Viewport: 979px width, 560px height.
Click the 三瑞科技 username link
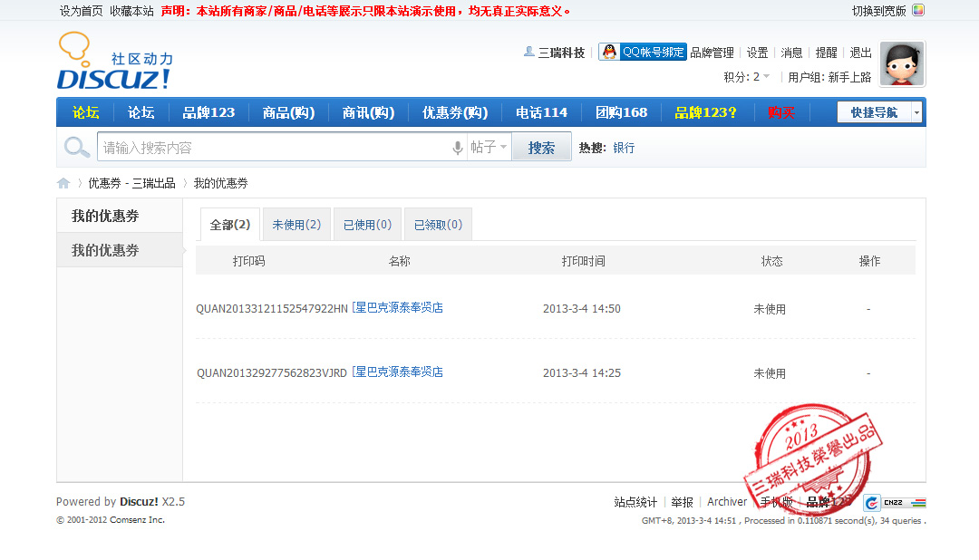[x=561, y=53]
